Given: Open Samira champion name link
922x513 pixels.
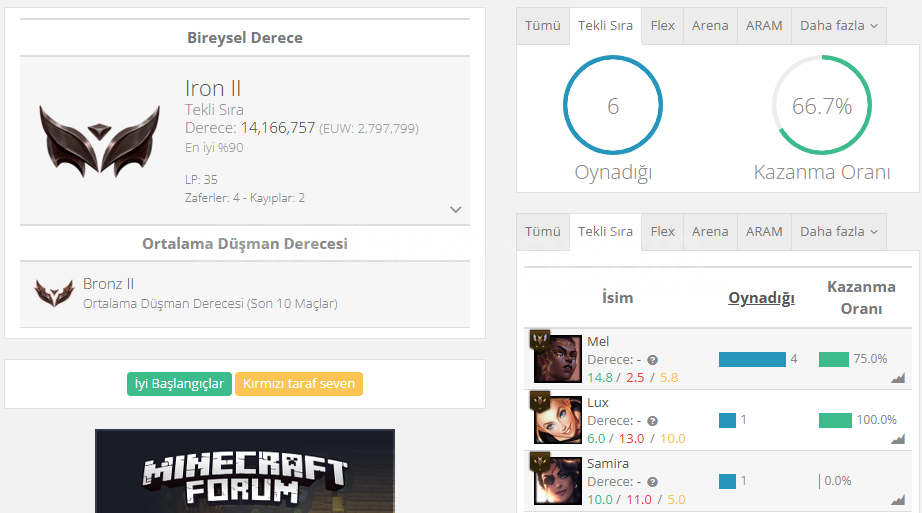Looking at the screenshot, I should click(607, 464).
